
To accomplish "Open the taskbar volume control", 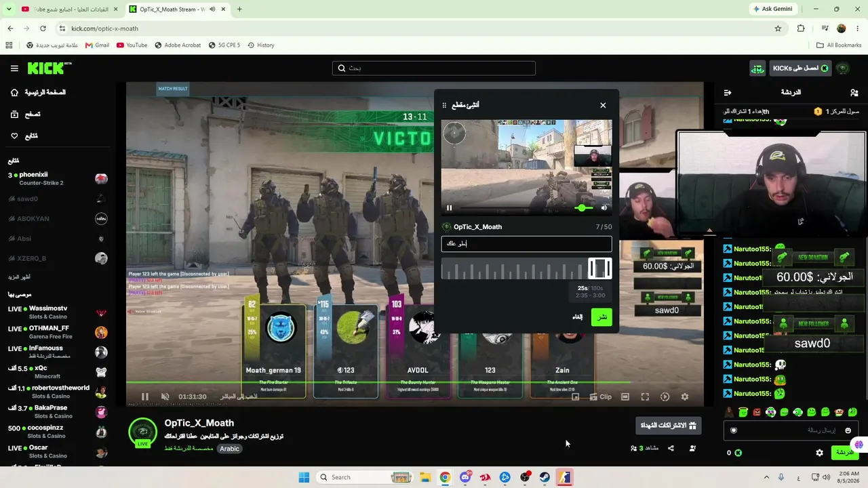I will 827,477.
